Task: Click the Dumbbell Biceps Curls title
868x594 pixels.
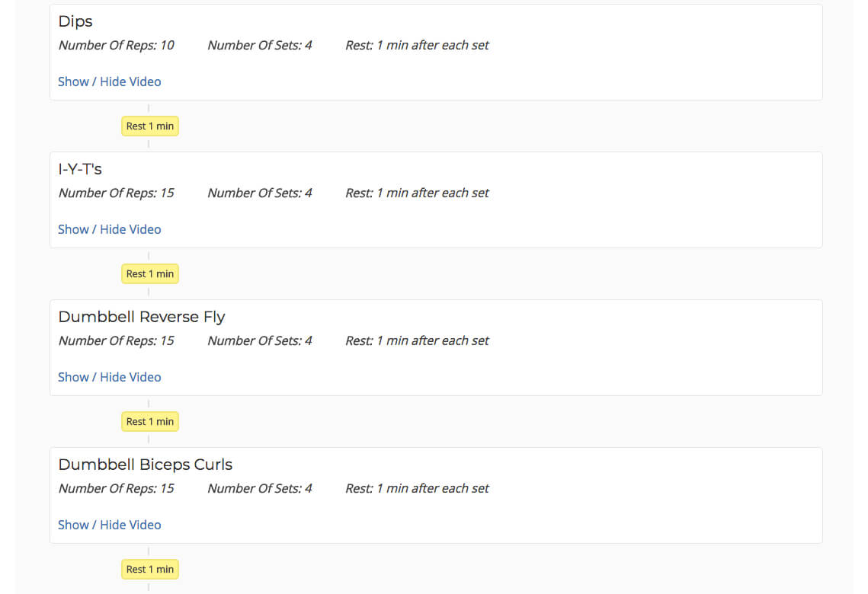Action: (x=146, y=464)
